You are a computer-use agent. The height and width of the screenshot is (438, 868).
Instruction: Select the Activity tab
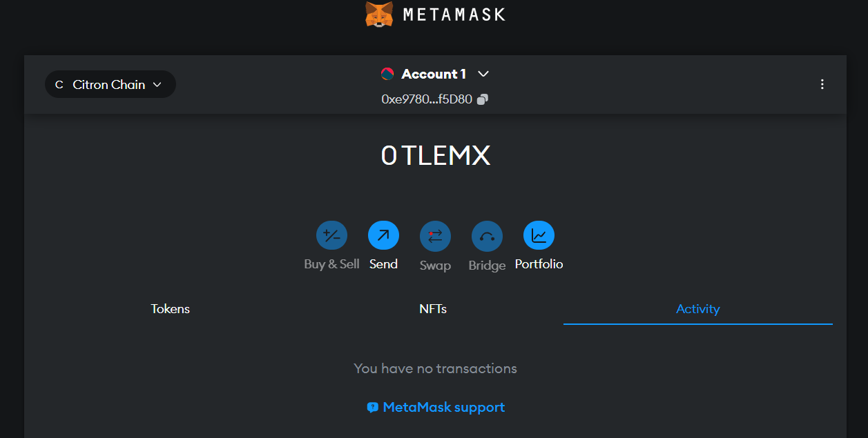click(698, 308)
